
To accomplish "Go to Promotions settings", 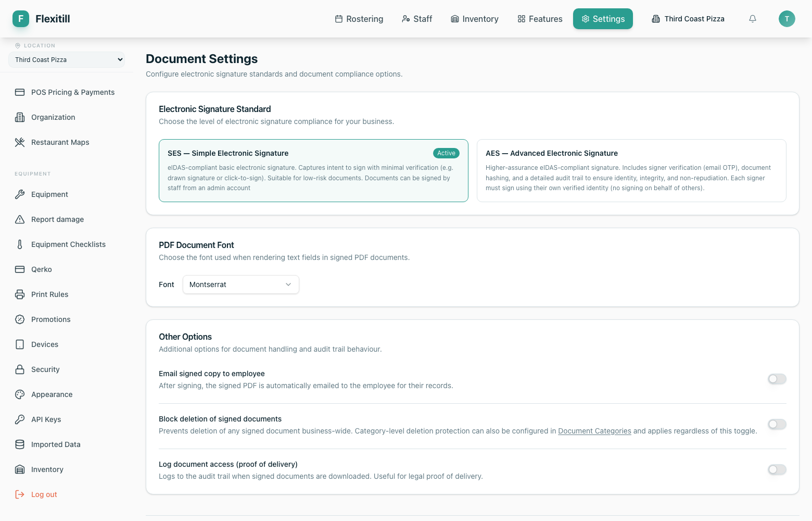I will (x=67, y=319).
